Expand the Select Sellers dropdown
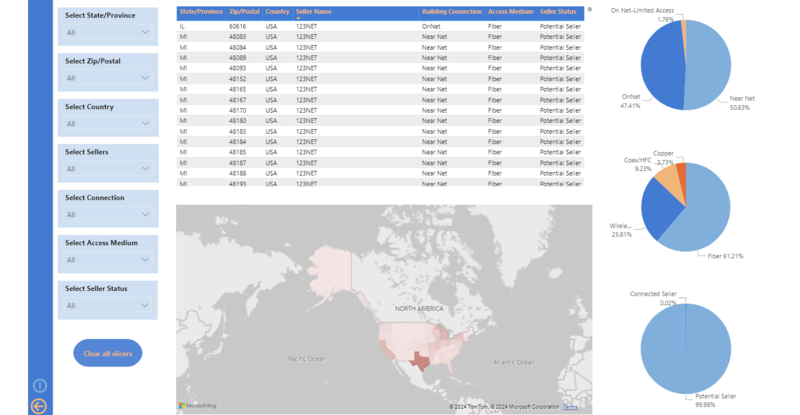Screen dimensions: 800x415 (107, 169)
